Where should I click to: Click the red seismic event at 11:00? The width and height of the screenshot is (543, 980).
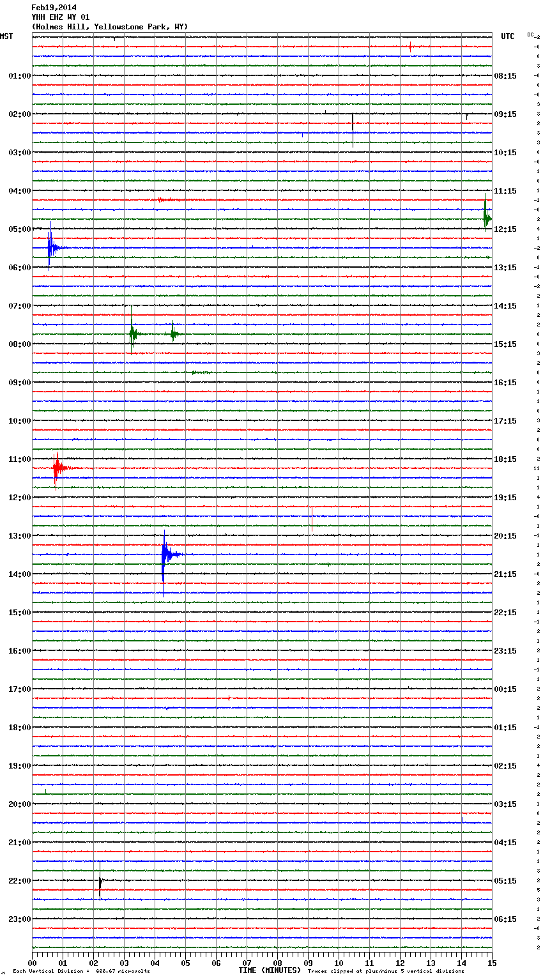coord(57,468)
